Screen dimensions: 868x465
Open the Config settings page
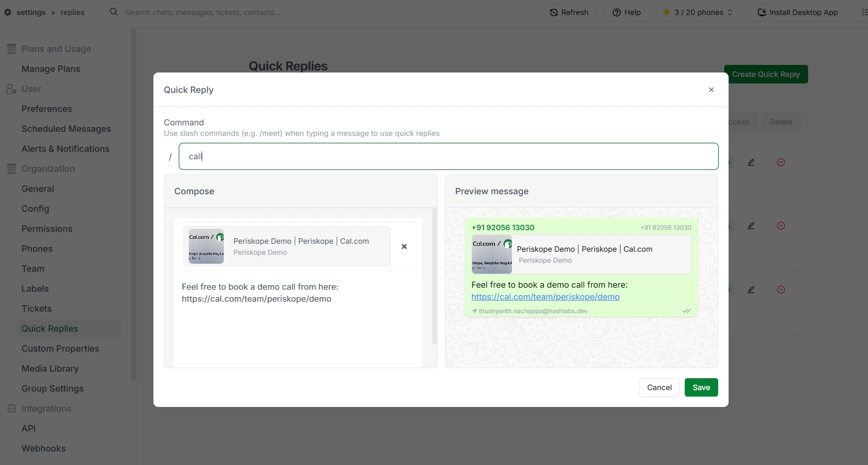tap(35, 209)
